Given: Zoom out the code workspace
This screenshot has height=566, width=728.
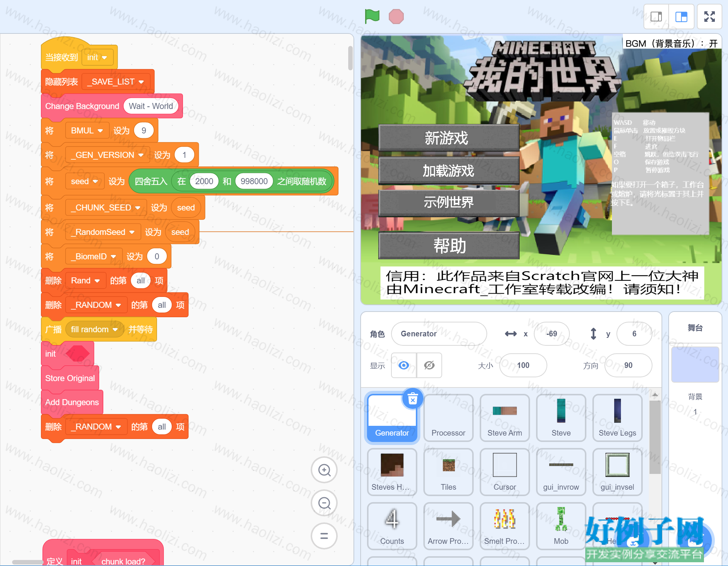Looking at the screenshot, I should pos(324,503).
